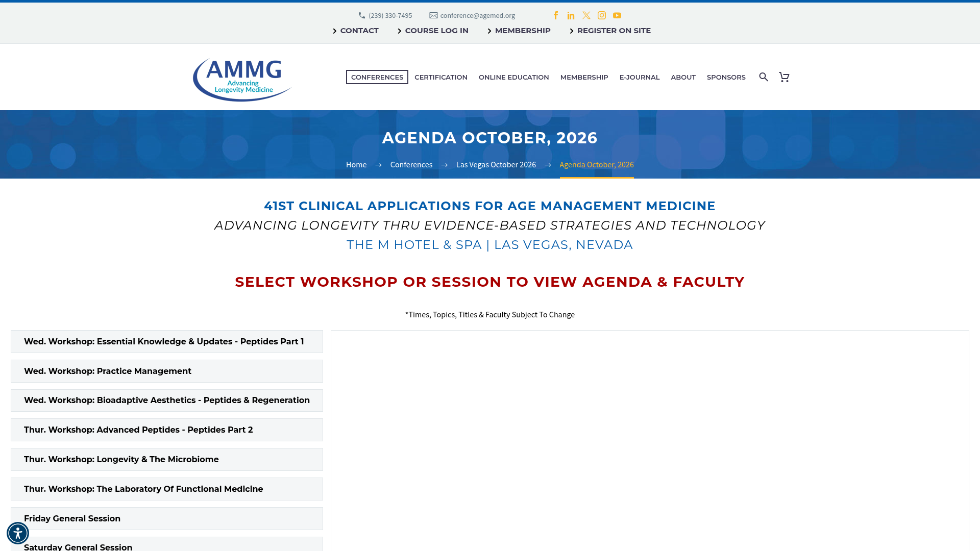Select Thur. Workshop Laboratory Of Functional Medicine

pos(167,489)
